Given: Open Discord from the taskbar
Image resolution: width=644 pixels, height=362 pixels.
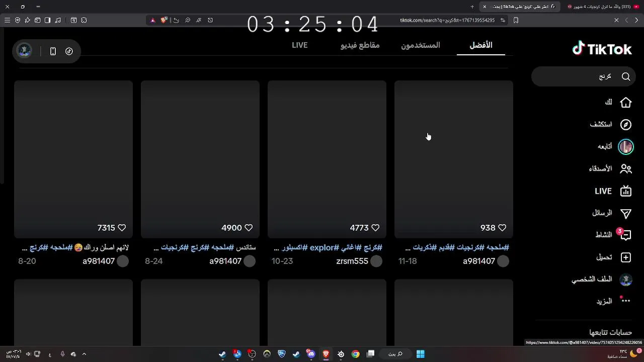Looking at the screenshot, I should pos(311,354).
